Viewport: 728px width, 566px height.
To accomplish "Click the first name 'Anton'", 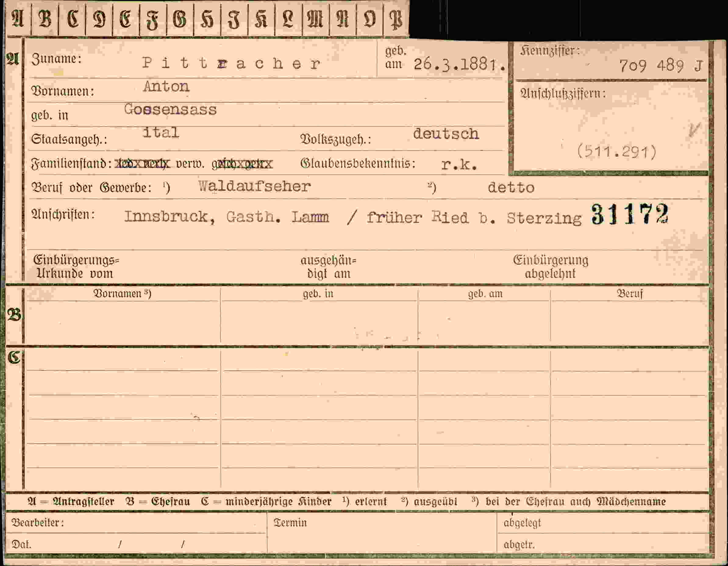I will (x=166, y=87).
